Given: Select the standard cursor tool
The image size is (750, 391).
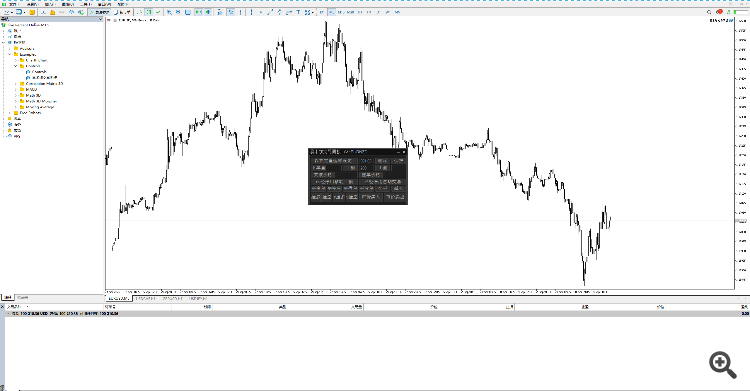Looking at the screenshot, I should pyautogui.click(x=231, y=12).
